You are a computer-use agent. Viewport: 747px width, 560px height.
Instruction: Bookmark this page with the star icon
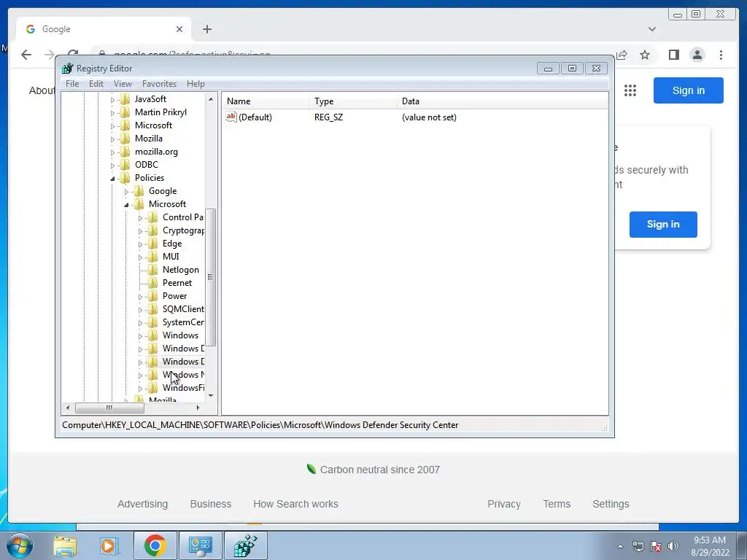(645, 55)
